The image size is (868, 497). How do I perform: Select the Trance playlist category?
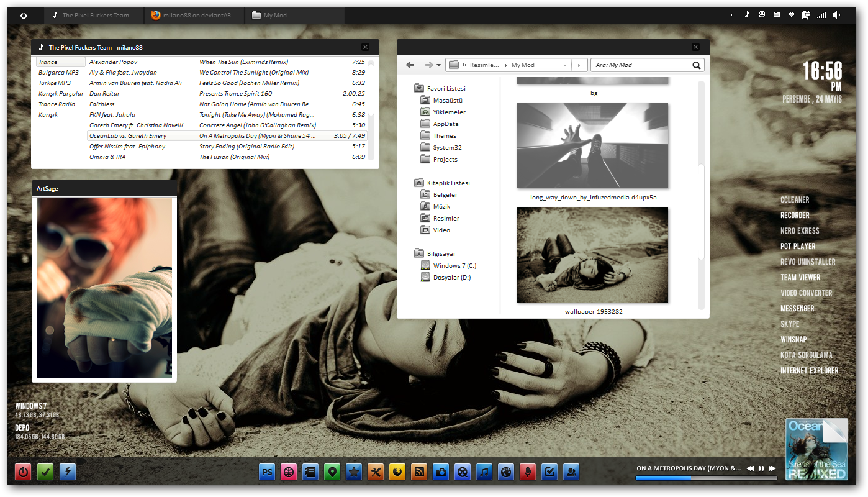point(61,62)
